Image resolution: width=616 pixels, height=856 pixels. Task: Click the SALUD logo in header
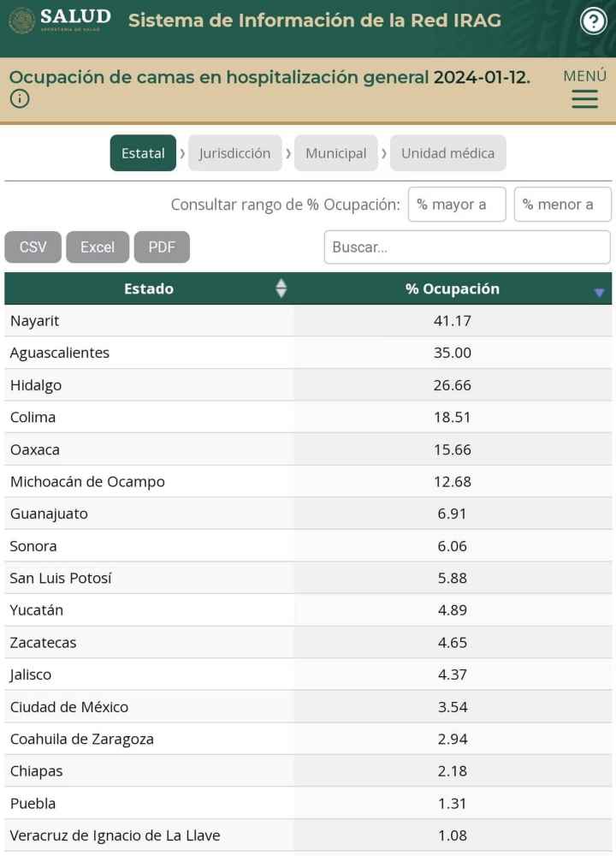coord(60,20)
